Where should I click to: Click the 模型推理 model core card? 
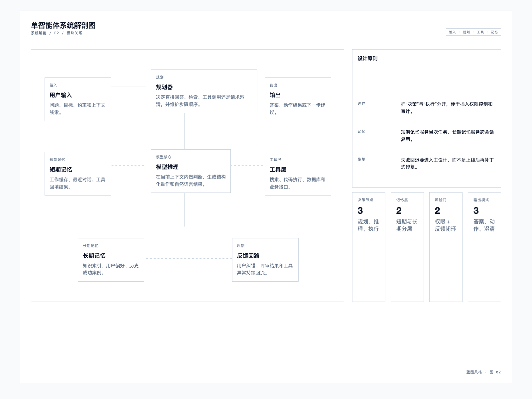191,171
